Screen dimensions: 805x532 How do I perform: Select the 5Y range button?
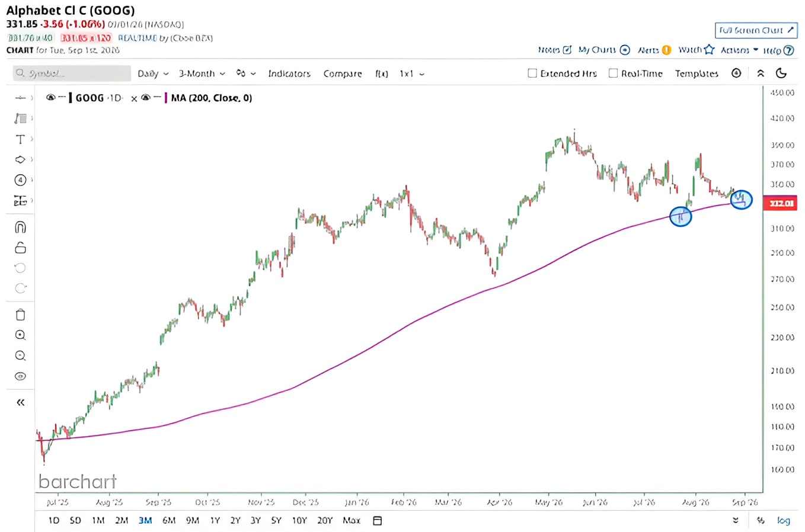click(276, 521)
